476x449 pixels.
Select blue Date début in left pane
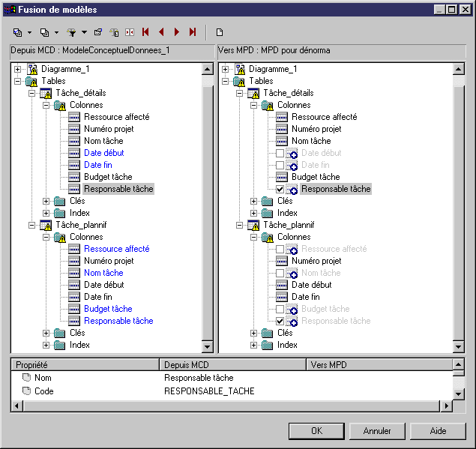point(104,153)
